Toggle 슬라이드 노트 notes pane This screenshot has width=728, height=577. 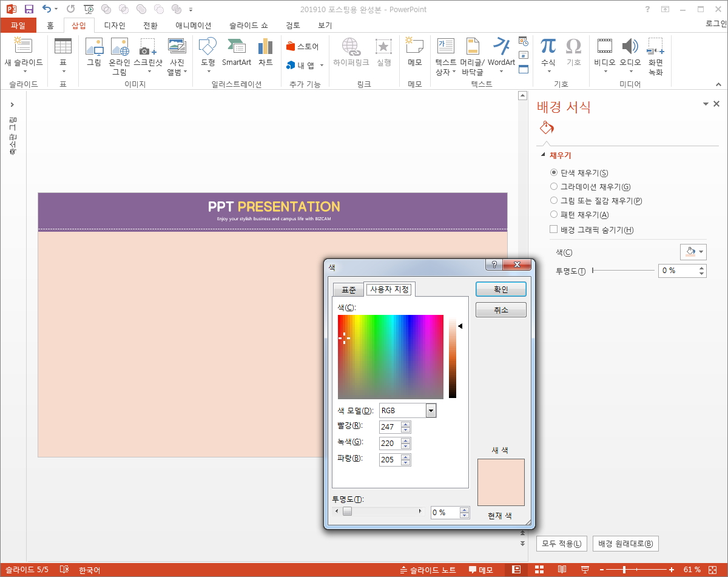click(428, 570)
